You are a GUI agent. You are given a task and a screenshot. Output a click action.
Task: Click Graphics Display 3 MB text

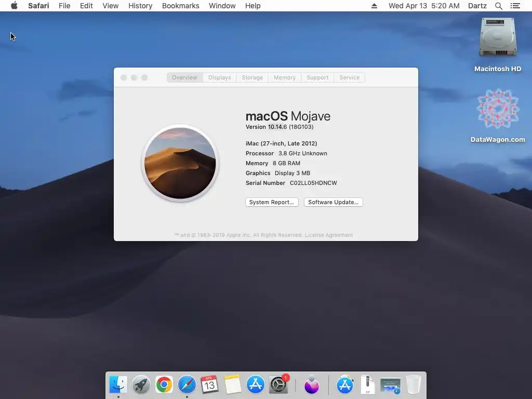[278, 173]
